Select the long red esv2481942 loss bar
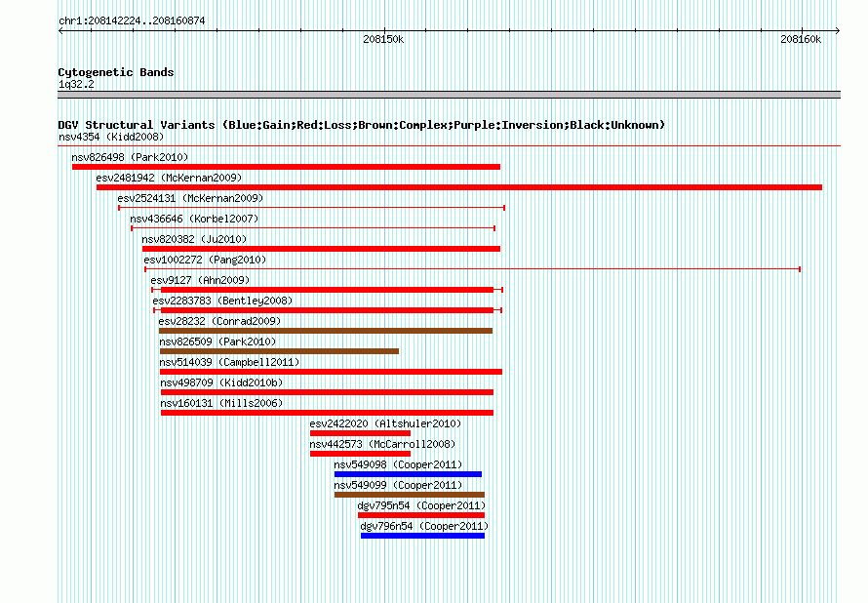The width and height of the screenshot is (868, 603). click(x=459, y=187)
